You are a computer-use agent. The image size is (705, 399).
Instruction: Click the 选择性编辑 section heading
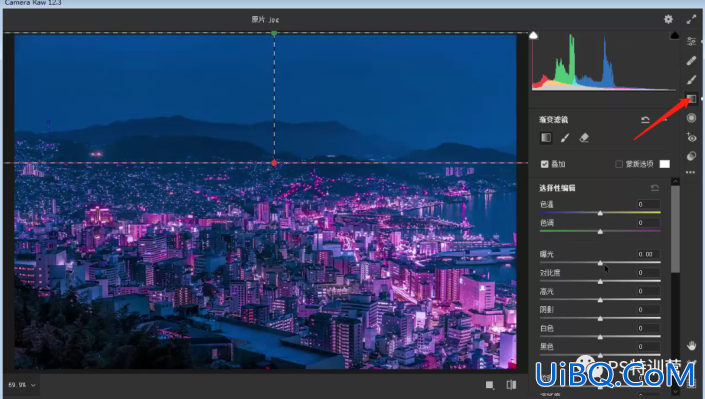click(557, 188)
